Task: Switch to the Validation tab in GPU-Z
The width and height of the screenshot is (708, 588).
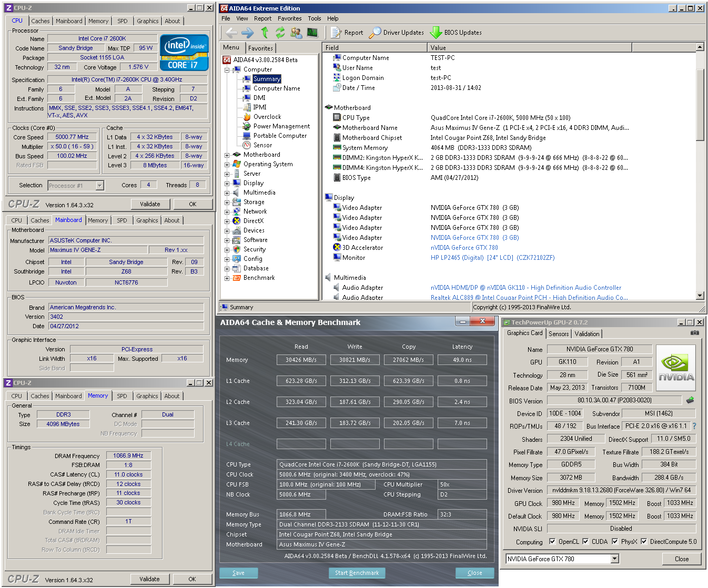Action: coord(587,334)
